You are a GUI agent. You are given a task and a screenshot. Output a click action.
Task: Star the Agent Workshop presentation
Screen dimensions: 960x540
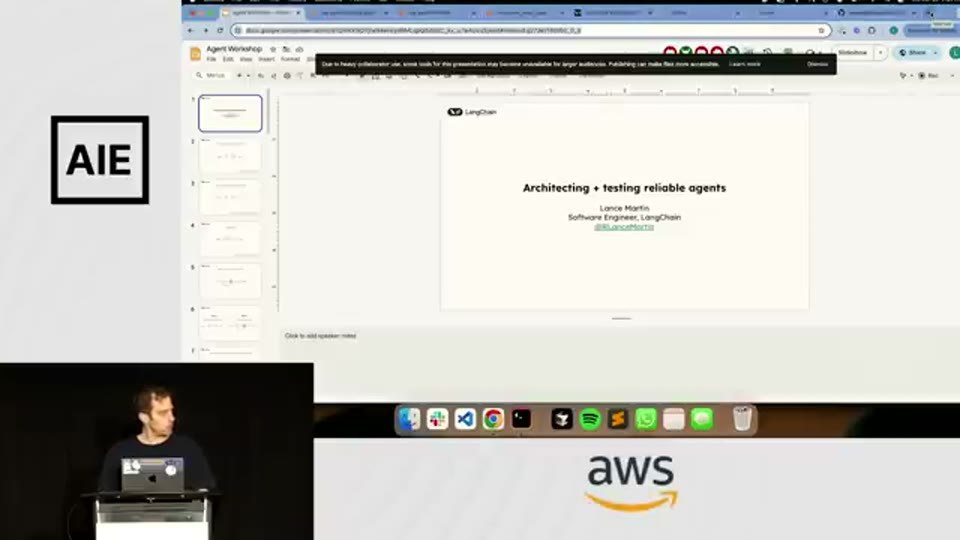(x=273, y=49)
